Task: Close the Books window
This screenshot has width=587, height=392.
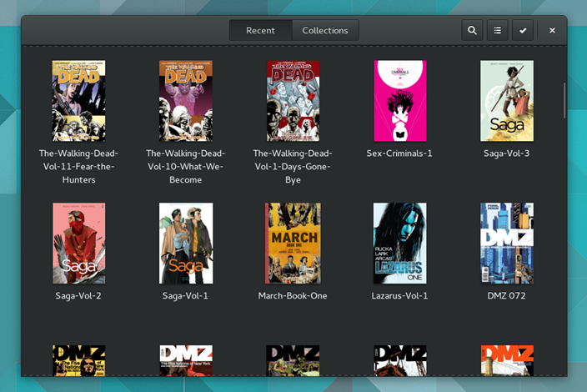Action: [x=552, y=30]
